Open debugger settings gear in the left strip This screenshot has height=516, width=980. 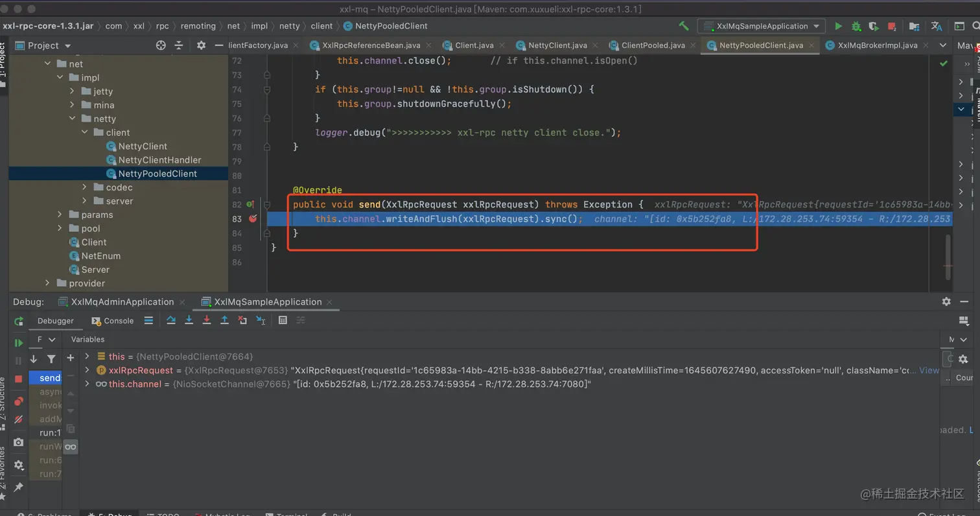(19, 465)
